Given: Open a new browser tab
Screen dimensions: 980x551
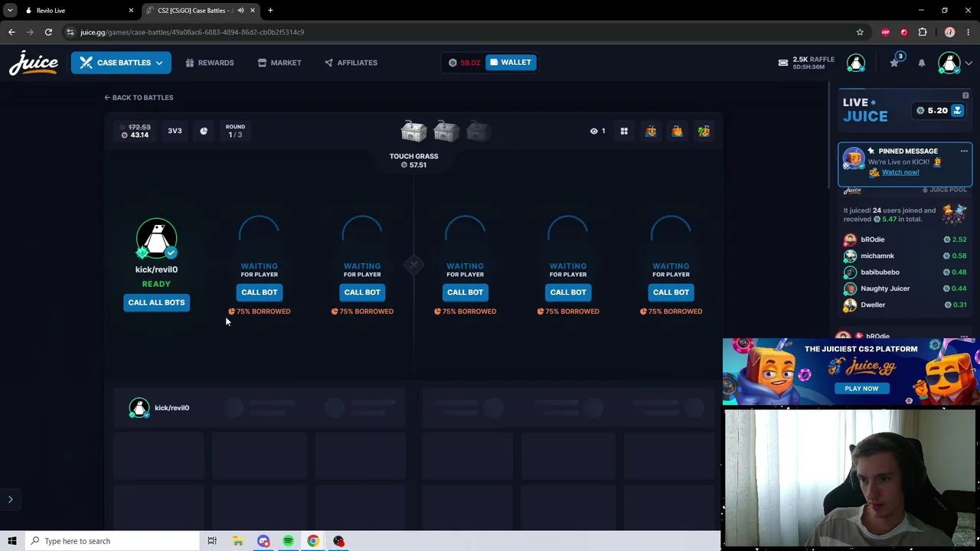Looking at the screenshot, I should [270, 11].
